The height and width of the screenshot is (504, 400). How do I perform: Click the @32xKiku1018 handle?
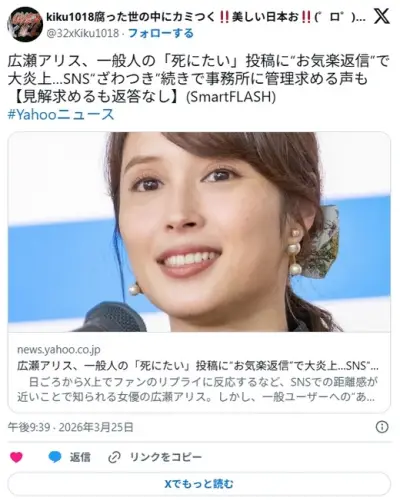coord(83,33)
